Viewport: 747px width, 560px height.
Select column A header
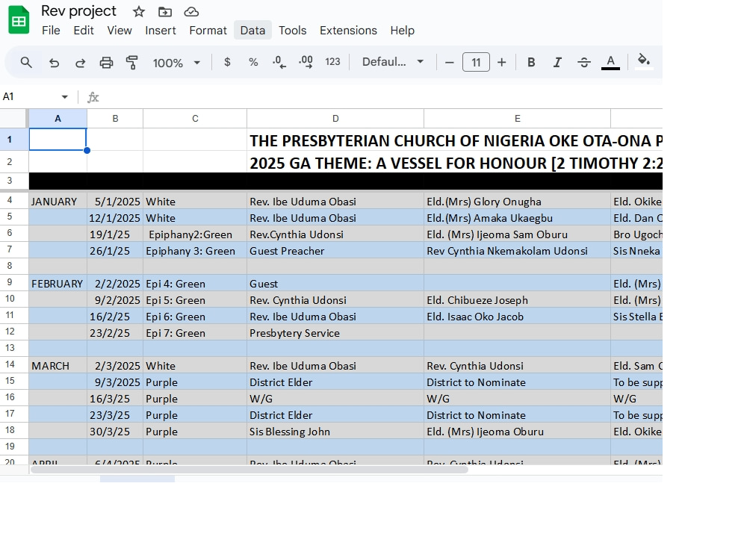58,119
